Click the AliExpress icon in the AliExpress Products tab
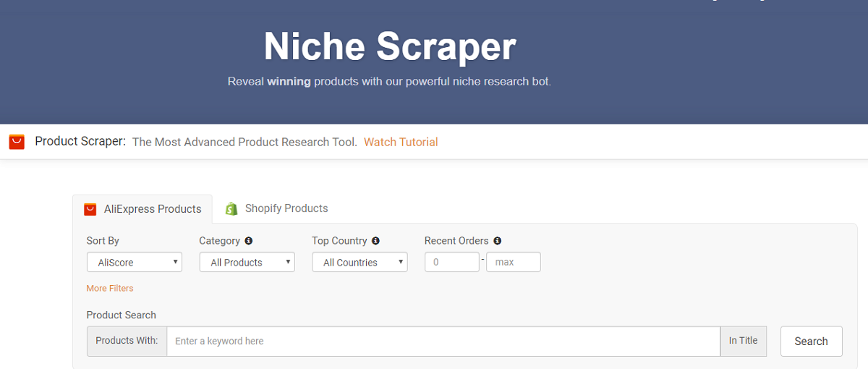 (x=90, y=209)
